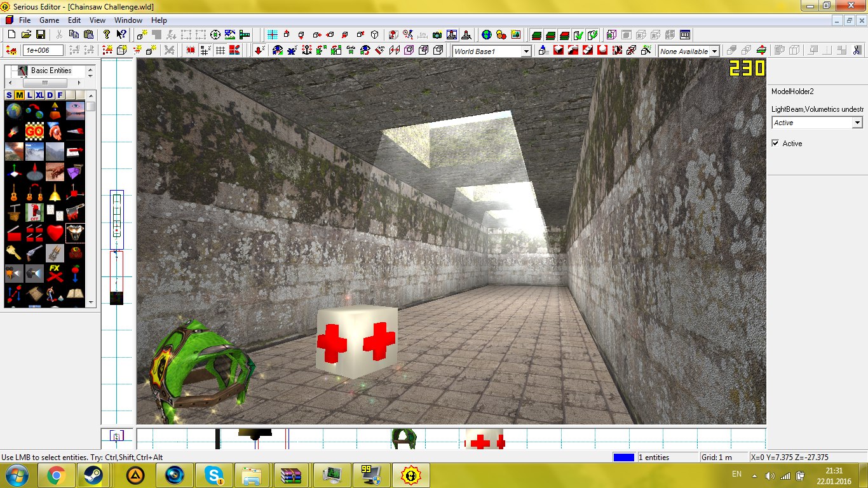This screenshot has height=488, width=868.
Task: Paste from clipboard
Action: pos(88,34)
